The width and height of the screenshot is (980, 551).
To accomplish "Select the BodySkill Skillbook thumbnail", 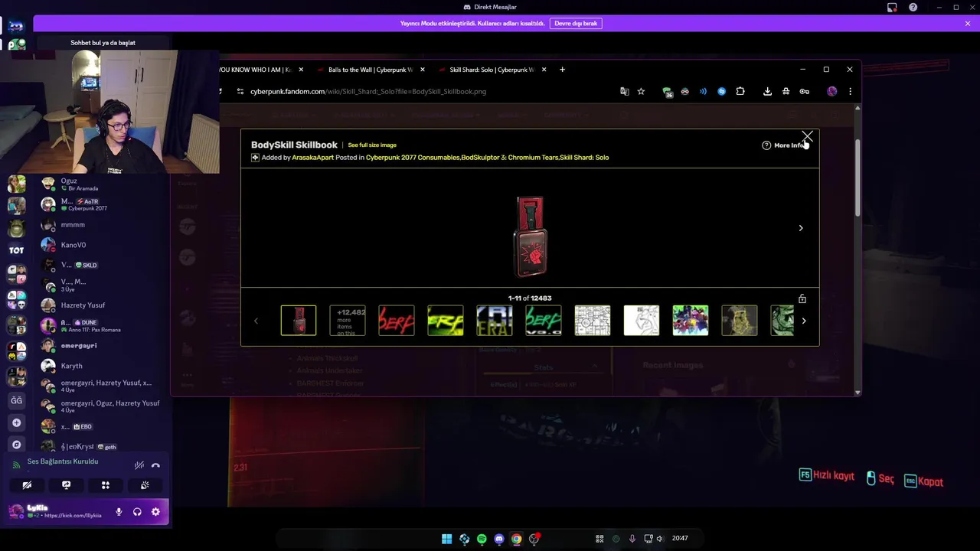I will click(x=299, y=321).
